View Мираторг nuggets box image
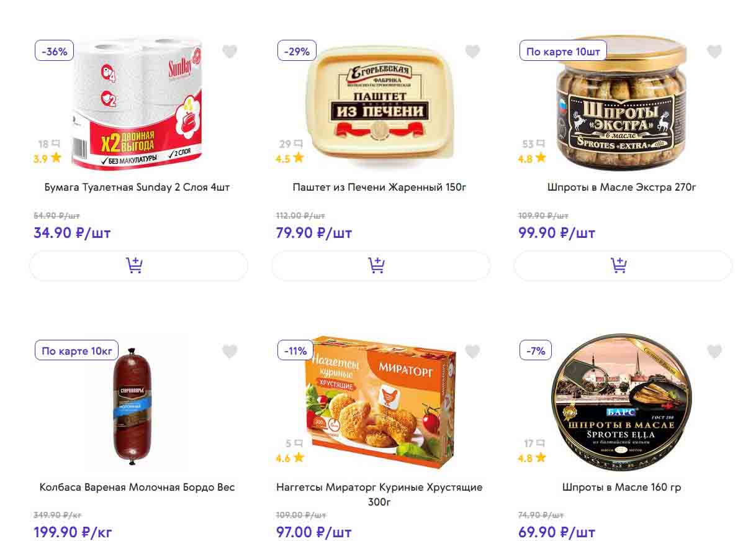 380,402
